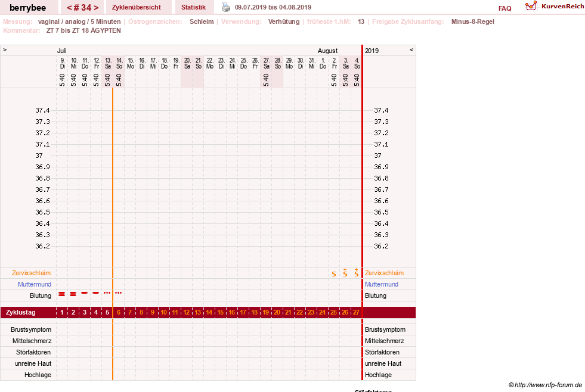The image size is (585, 392).
Task: Click the '<' arrow beside 2019
Action: (x=411, y=49)
